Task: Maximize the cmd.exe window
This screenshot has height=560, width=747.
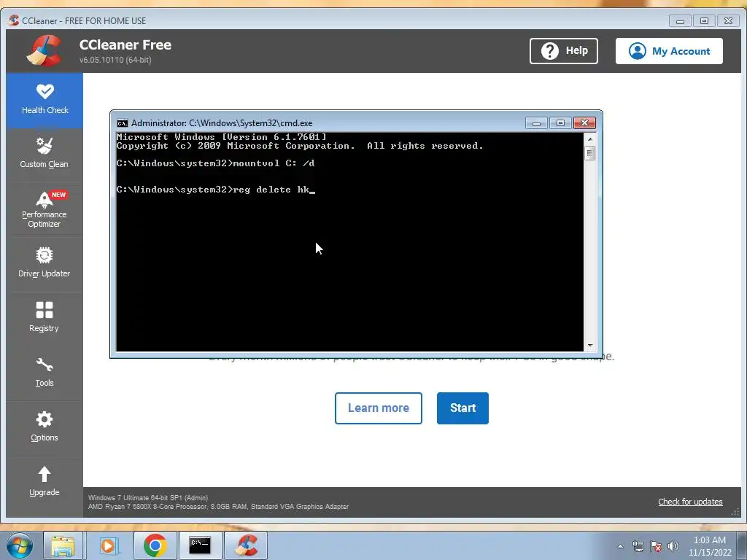Action: click(560, 123)
